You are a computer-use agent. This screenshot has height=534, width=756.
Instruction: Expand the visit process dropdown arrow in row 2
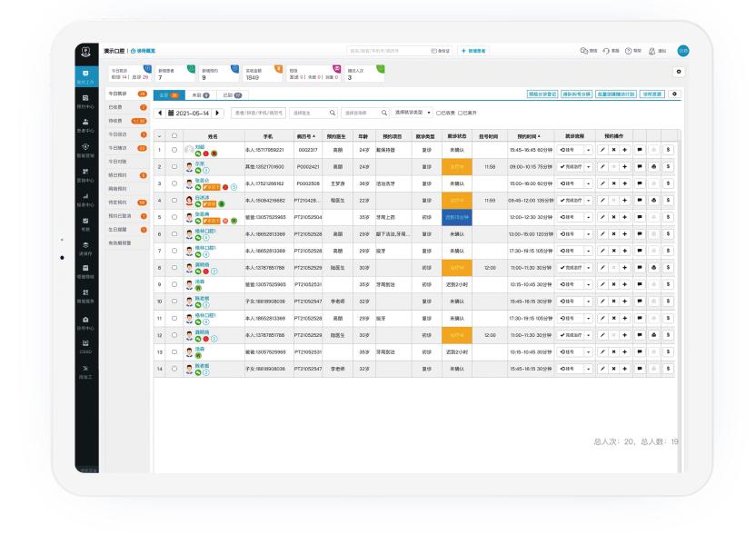(x=588, y=167)
